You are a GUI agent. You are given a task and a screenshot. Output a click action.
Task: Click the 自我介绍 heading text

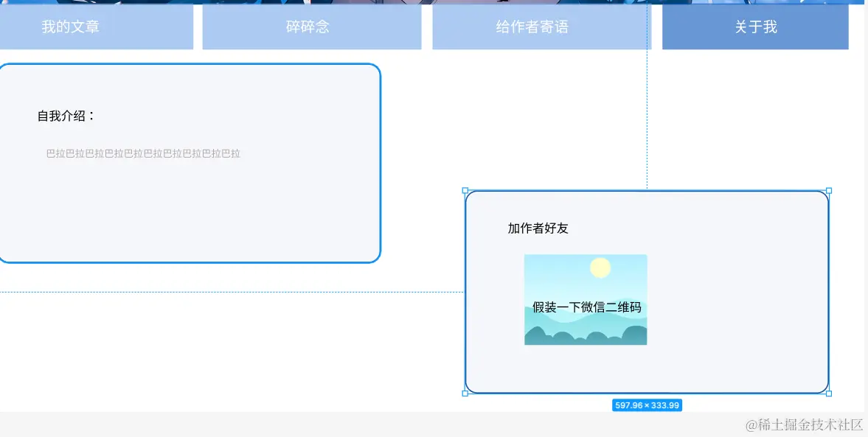click(66, 116)
